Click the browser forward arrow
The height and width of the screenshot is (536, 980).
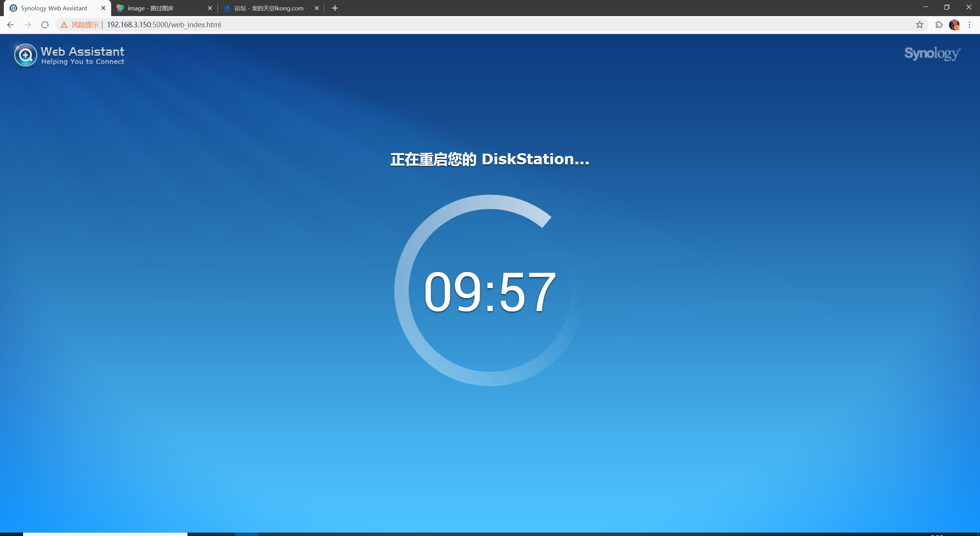point(28,25)
